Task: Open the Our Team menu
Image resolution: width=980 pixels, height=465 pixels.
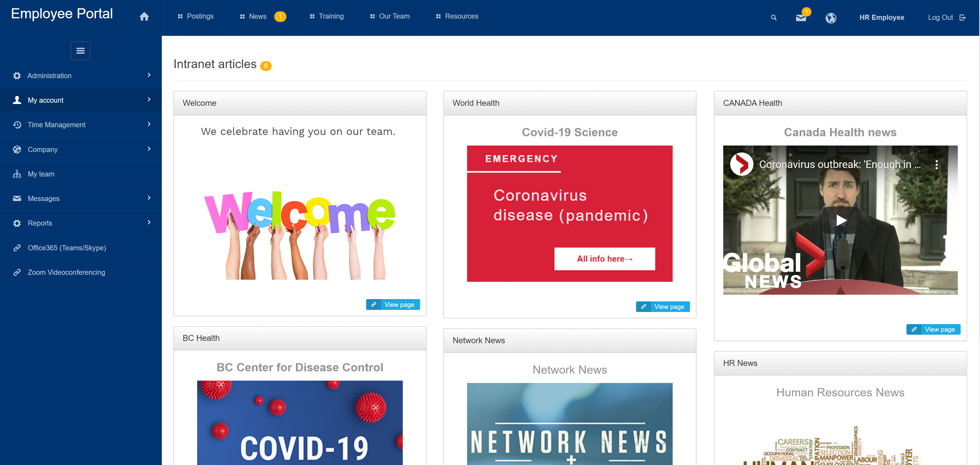Action: coord(390,16)
